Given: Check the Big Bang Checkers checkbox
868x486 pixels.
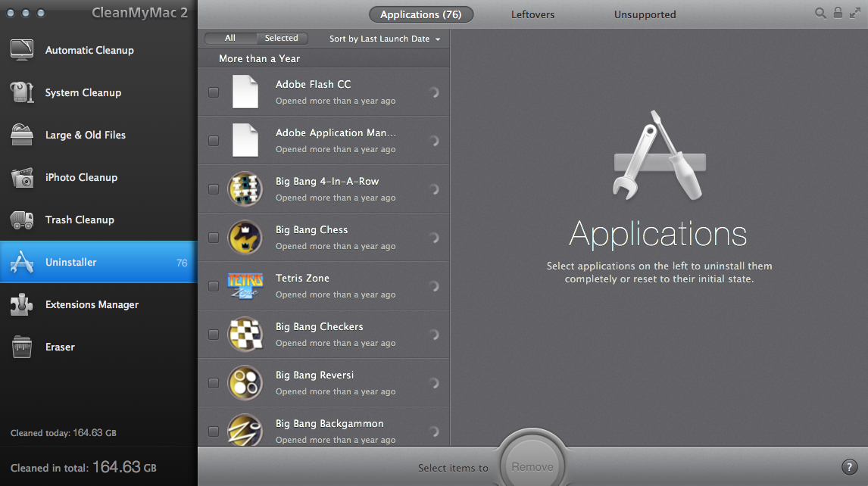Looking at the screenshot, I should pos(214,335).
